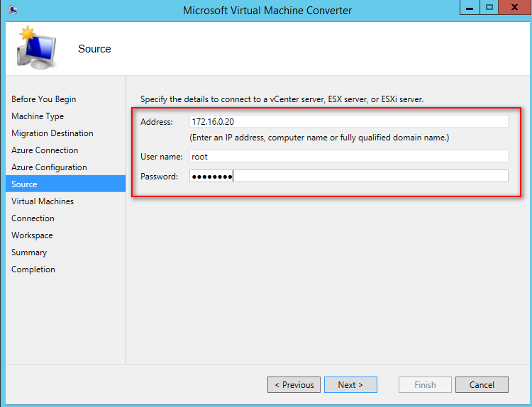Select the highlighted Source step
The height and width of the screenshot is (407, 532).
click(65, 184)
